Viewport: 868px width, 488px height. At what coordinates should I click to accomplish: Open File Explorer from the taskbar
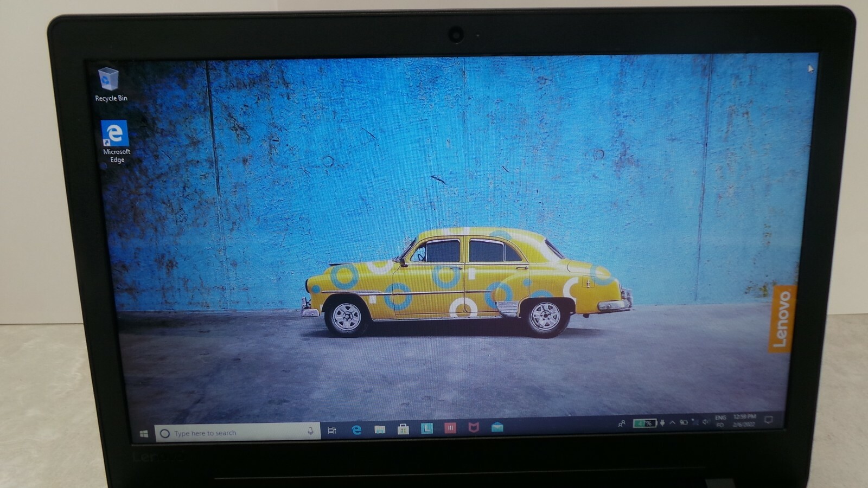pos(380,429)
